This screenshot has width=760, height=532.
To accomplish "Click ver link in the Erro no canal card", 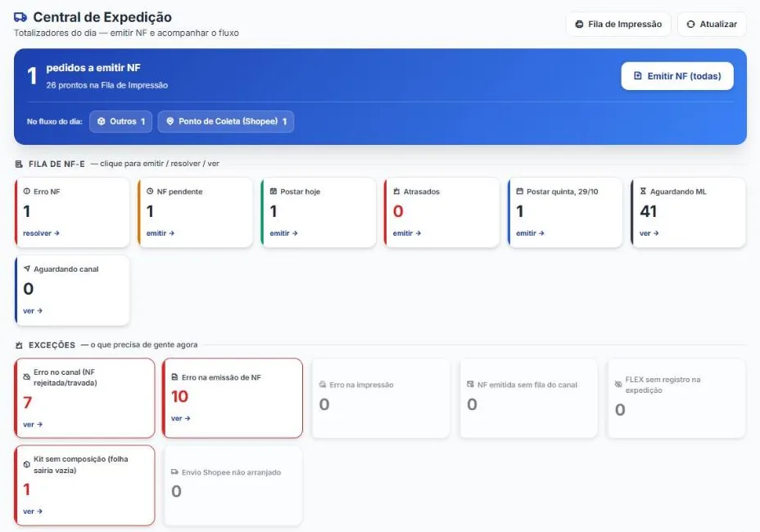I will click(x=33, y=425).
